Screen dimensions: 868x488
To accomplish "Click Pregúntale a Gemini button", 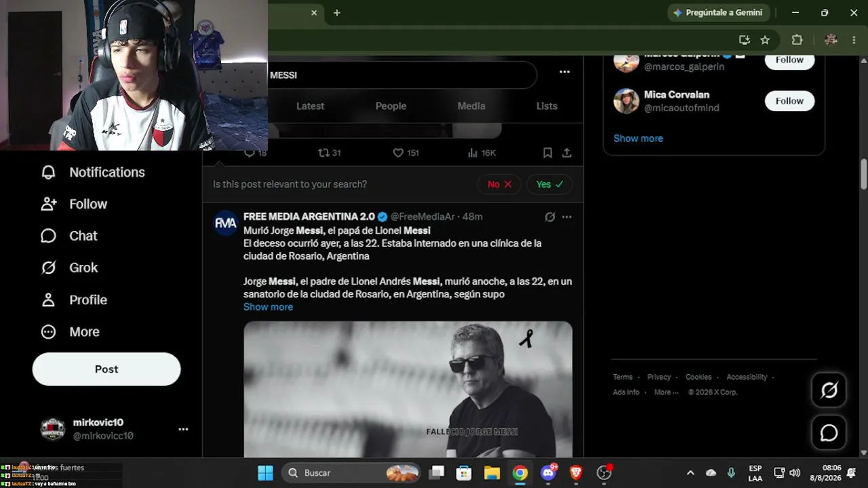I will (717, 13).
